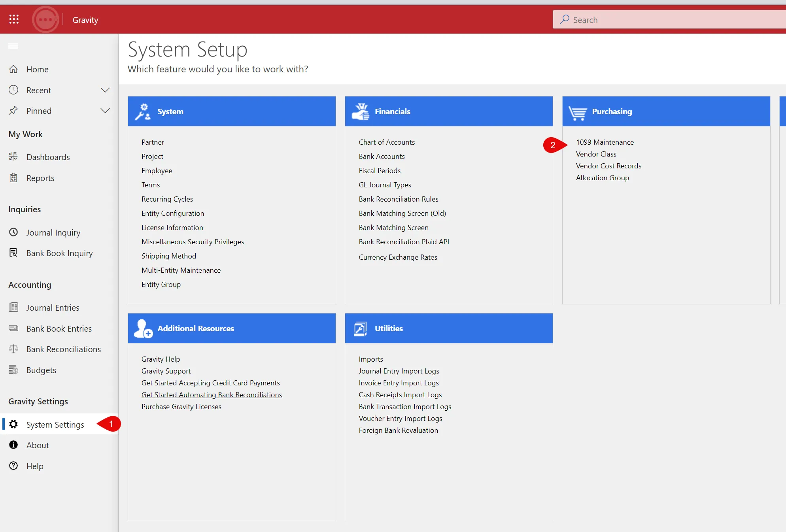This screenshot has width=786, height=532.
Task: Open Chart of Accounts
Action: [x=387, y=142]
